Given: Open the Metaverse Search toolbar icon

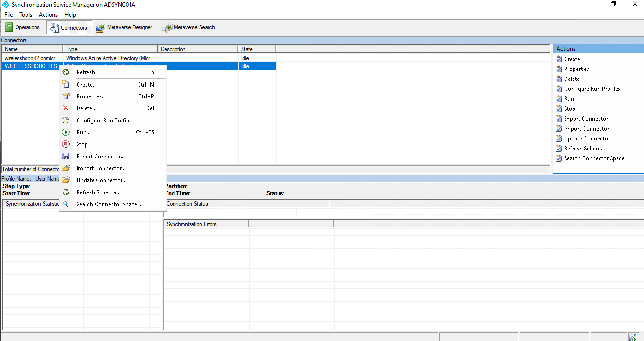Looking at the screenshot, I should (x=167, y=28).
